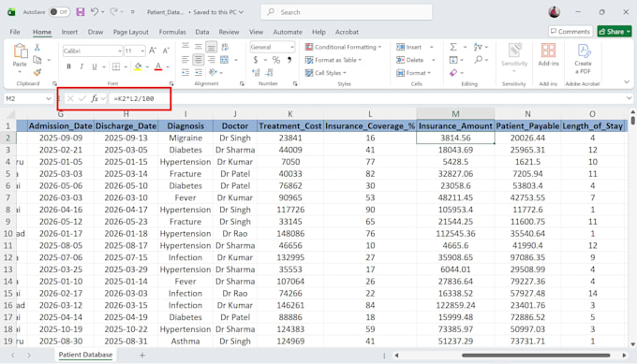The height and width of the screenshot is (364, 637).
Task: Click the Increase Decimal icon
Action: point(256,73)
